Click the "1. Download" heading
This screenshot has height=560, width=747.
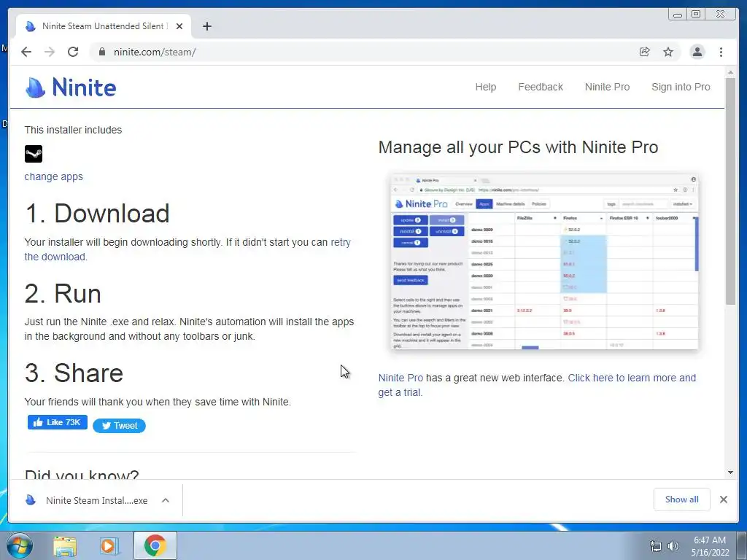click(97, 214)
